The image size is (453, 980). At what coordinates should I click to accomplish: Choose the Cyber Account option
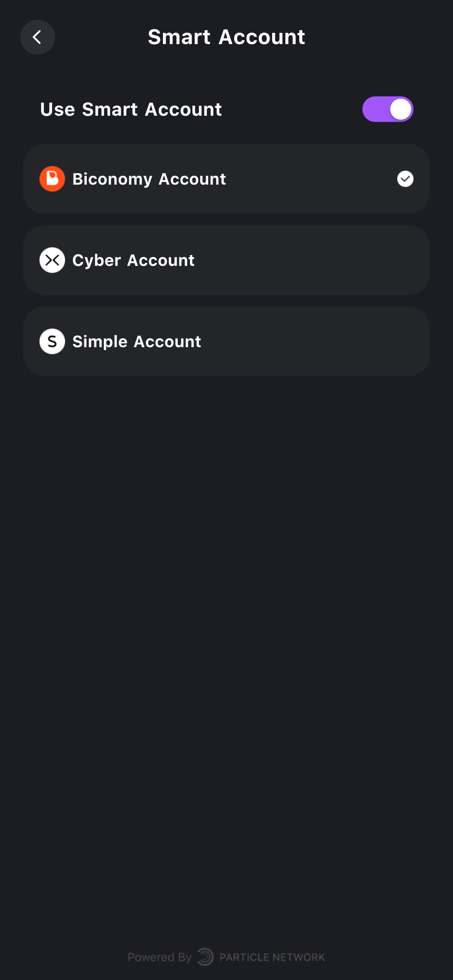pos(226,260)
